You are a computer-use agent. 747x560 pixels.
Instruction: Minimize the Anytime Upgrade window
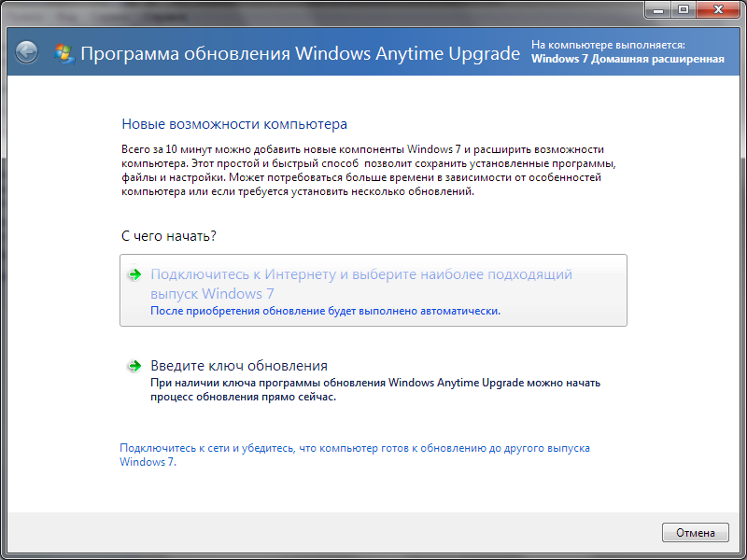656,11
